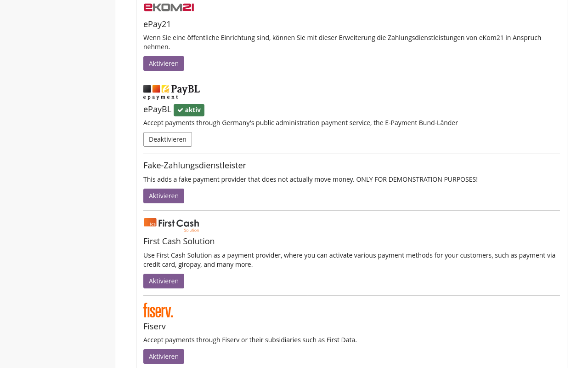The width and height of the screenshot is (588, 368).
Task: Open the ePay21 extension title
Action: (157, 23)
